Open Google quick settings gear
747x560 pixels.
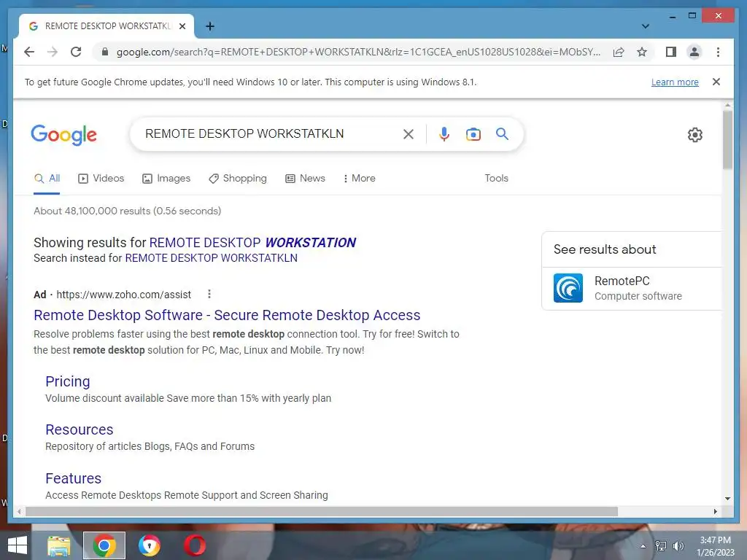695,135
